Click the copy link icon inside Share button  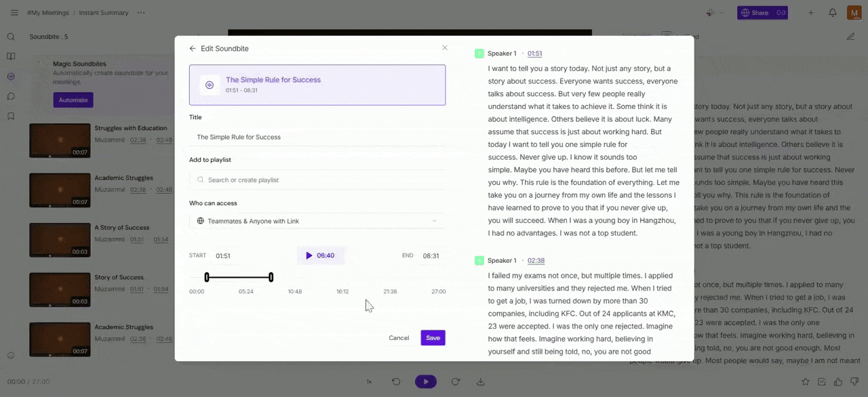(x=781, y=12)
